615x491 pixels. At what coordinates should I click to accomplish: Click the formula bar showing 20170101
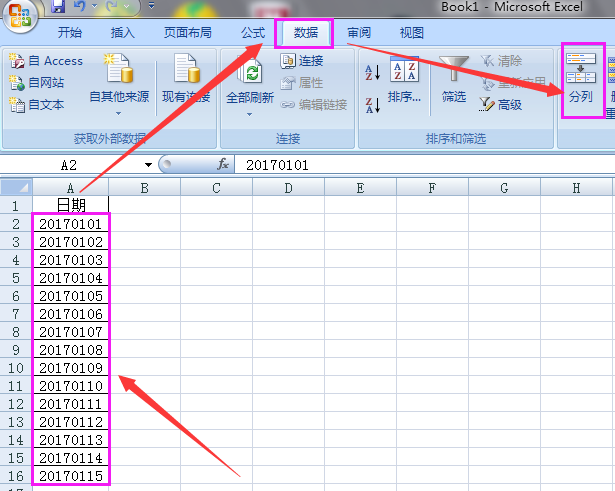(x=425, y=165)
